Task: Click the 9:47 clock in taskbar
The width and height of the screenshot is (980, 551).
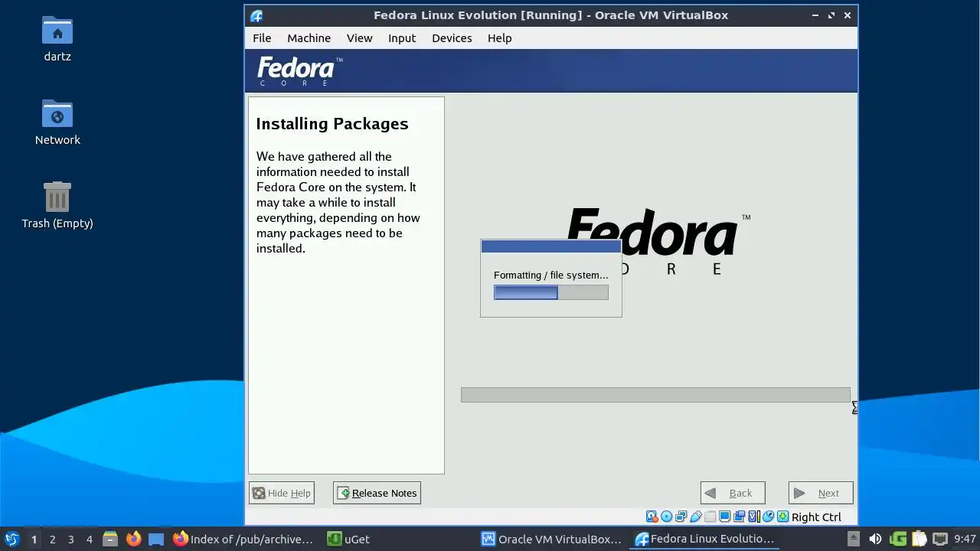Action: click(965, 539)
